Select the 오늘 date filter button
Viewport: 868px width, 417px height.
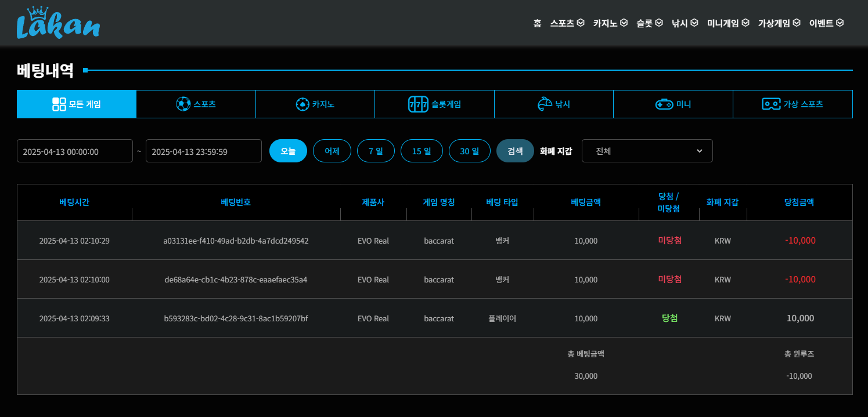288,151
